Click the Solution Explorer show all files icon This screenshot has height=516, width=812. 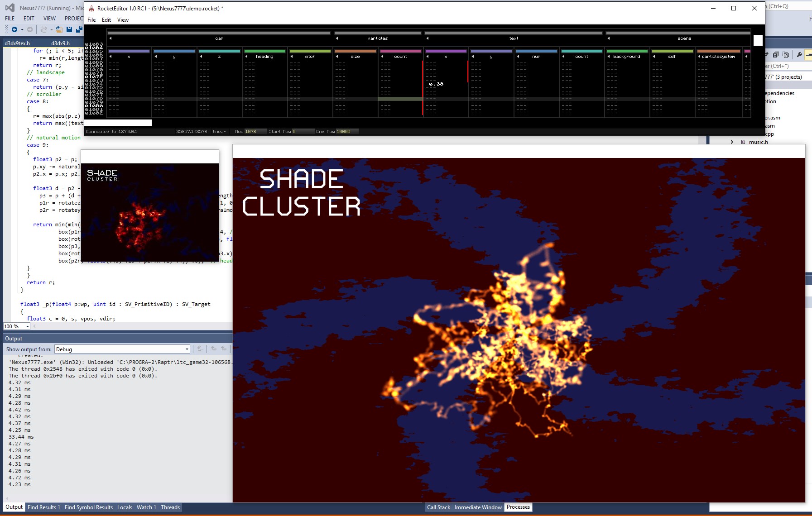(x=786, y=55)
